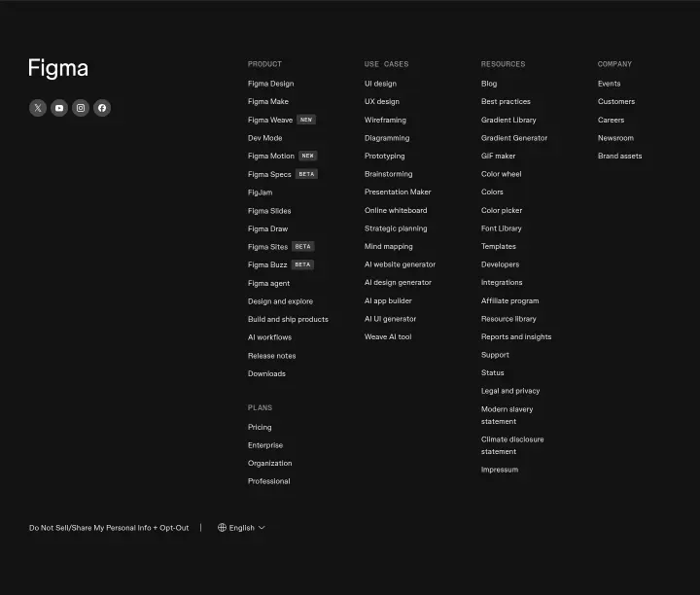Open the AI design generator link
Screen dimensions: 700x595
coord(398,283)
